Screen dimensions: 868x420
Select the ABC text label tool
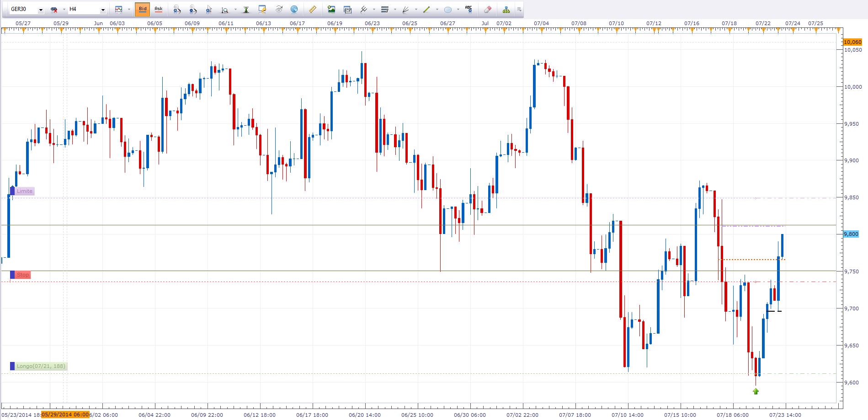coord(469,9)
